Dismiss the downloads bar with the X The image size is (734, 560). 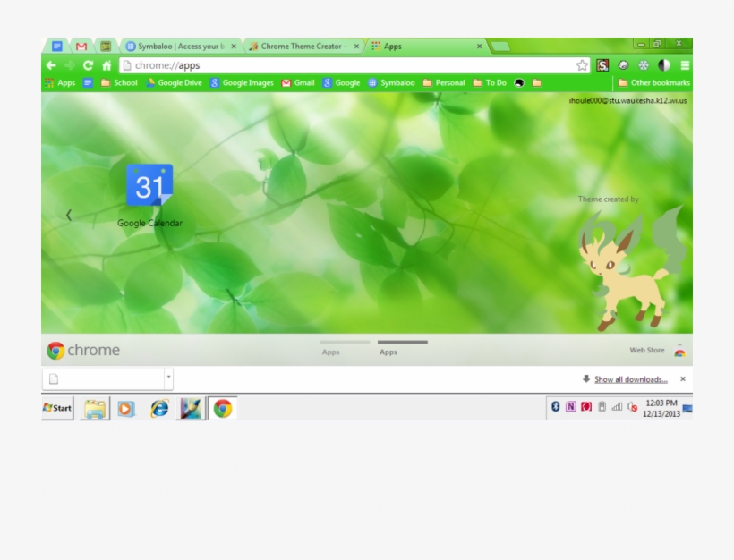[x=682, y=378]
